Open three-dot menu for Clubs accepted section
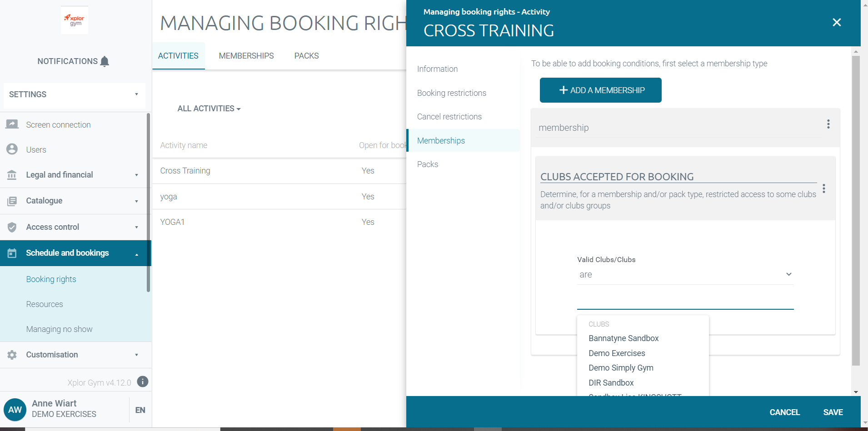This screenshot has height=431, width=868. click(x=824, y=188)
